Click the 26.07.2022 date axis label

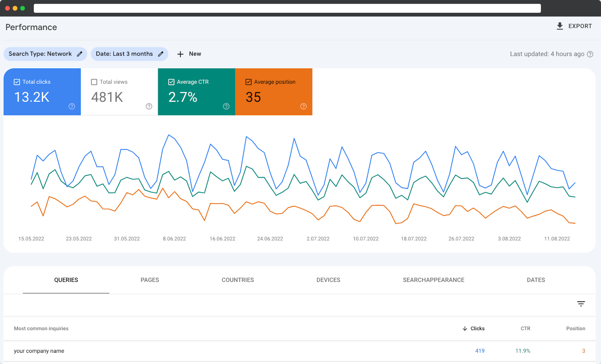(x=461, y=239)
